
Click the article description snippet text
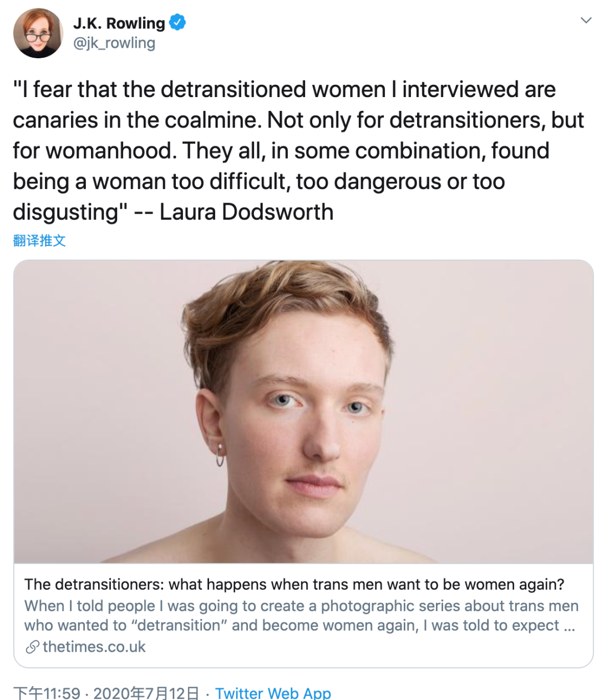pyautogui.click(x=299, y=616)
